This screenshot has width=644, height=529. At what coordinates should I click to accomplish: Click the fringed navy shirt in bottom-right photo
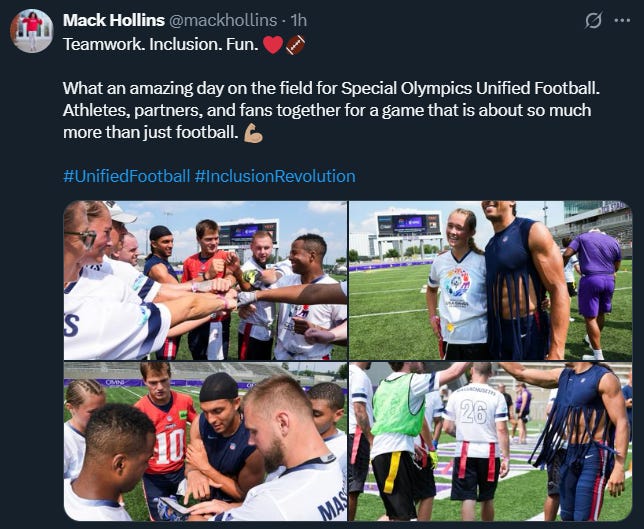tap(577, 415)
